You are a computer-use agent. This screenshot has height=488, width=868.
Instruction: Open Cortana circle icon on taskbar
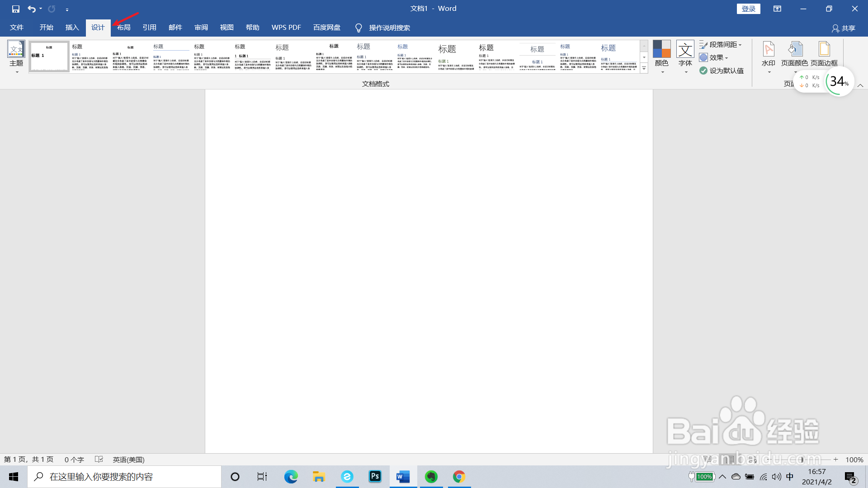click(235, 477)
